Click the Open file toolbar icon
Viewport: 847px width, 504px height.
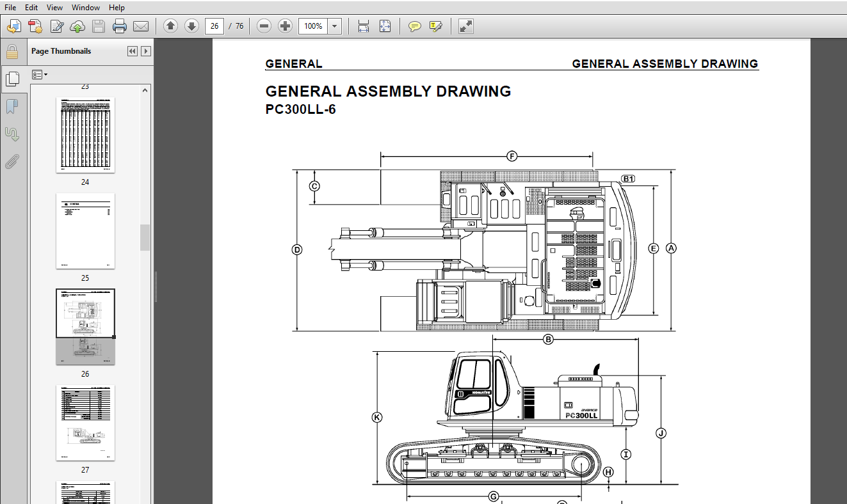[x=14, y=26]
